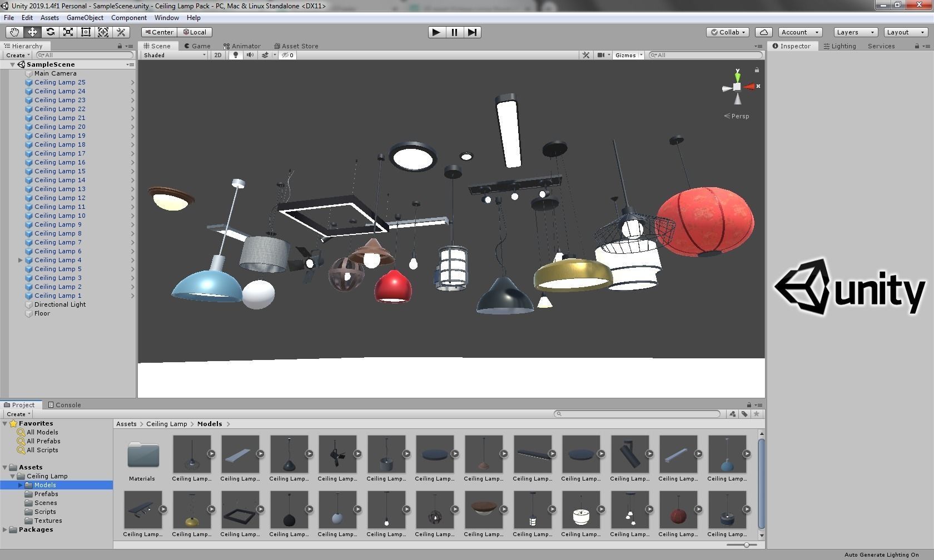934x560 pixels.
Task: Toggle 2D view mode in Scene toolbar
Action: (x=218, y=55)
